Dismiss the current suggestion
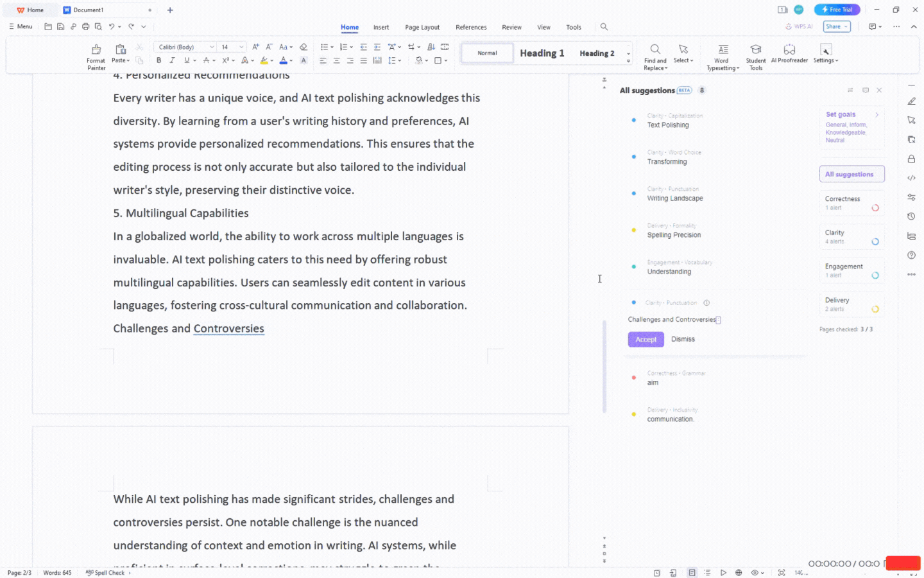The width and height of the screenshot is (924, 578). point(683,339)
